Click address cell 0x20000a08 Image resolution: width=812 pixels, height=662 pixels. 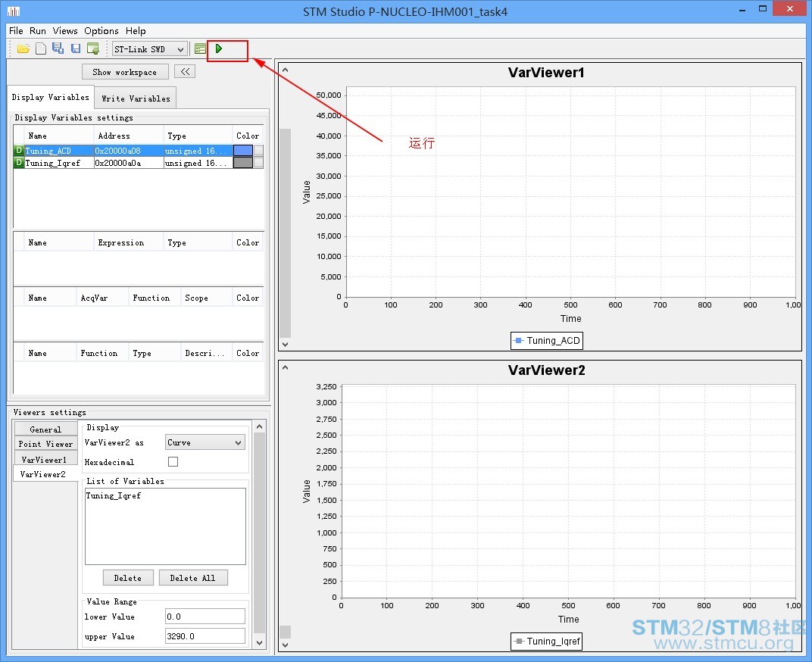[129, 151]
